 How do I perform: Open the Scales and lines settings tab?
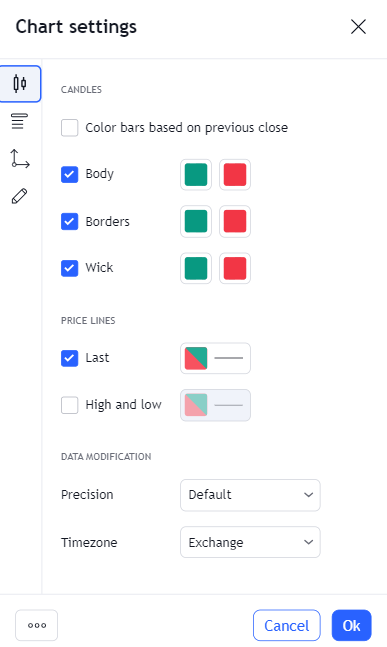[20, 159]
